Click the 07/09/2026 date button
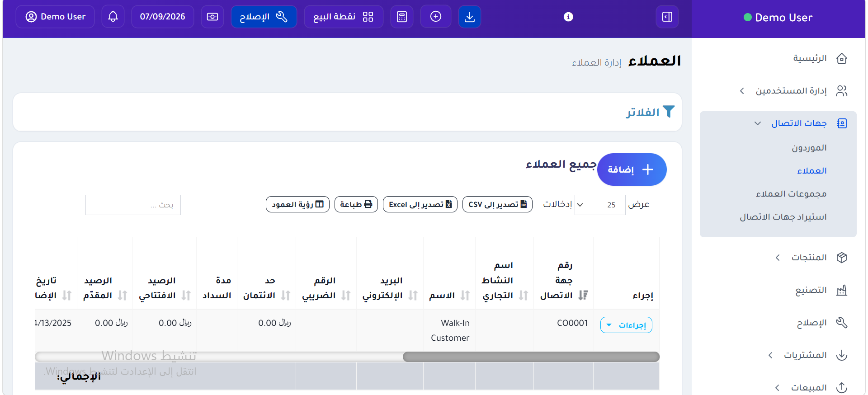Image resolution: width=868 pixels, height=395 pixels. click(163, 17)
